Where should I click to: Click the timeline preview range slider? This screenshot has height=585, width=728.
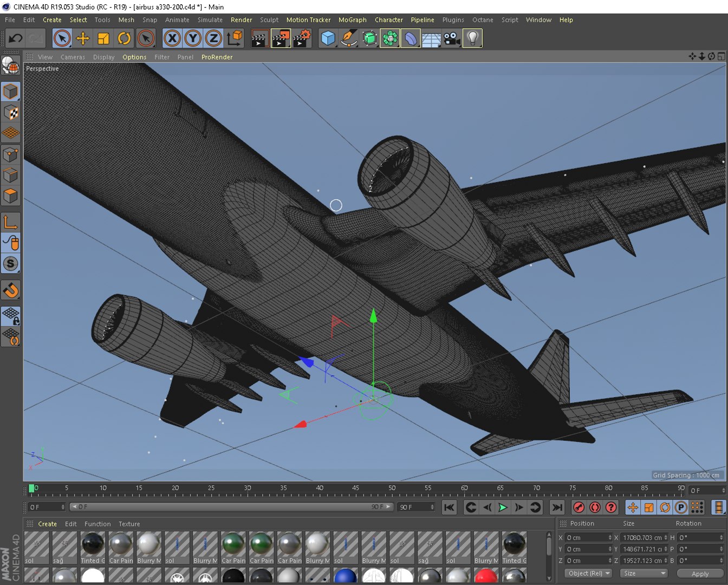[x=231, y=507]
